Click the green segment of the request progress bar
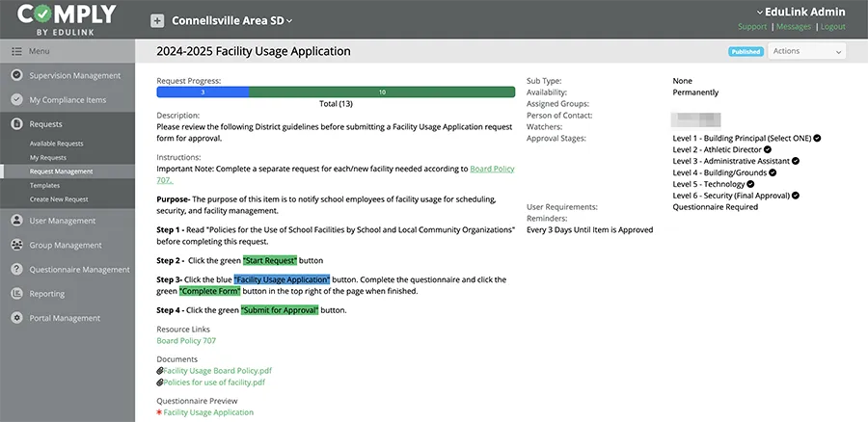Image resolution: width=868 pixels, height=422 pixels. click(x=382, y=92)
